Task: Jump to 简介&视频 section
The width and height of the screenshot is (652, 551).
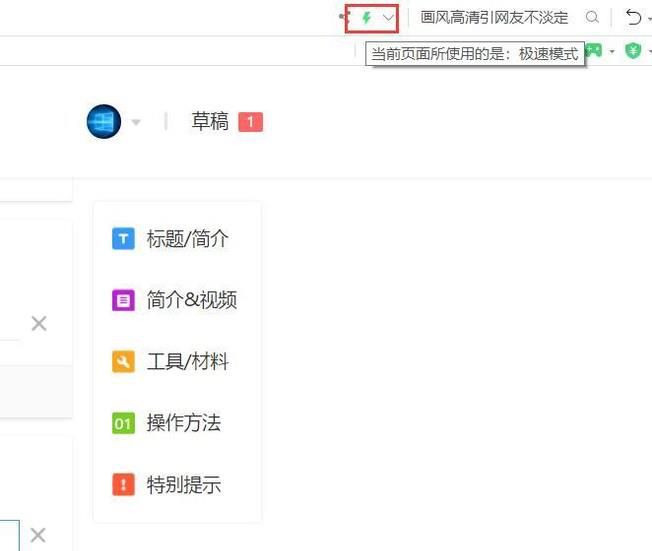Action: (192, 300)
